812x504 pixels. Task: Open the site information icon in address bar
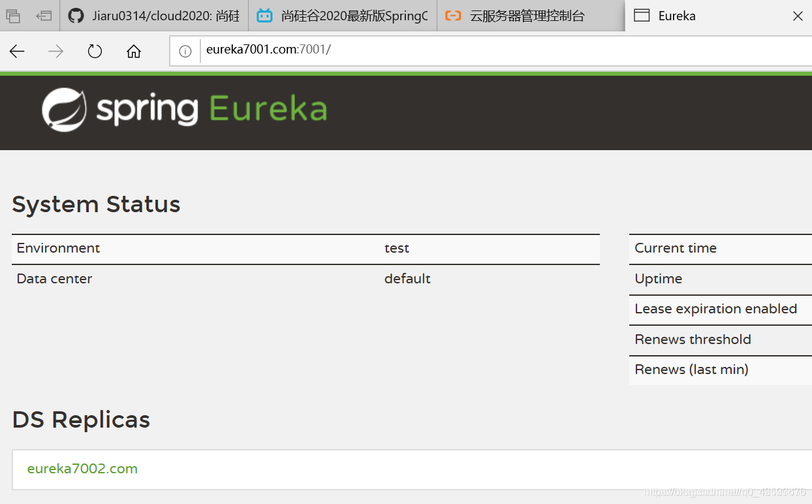click(x=185, y=52)
